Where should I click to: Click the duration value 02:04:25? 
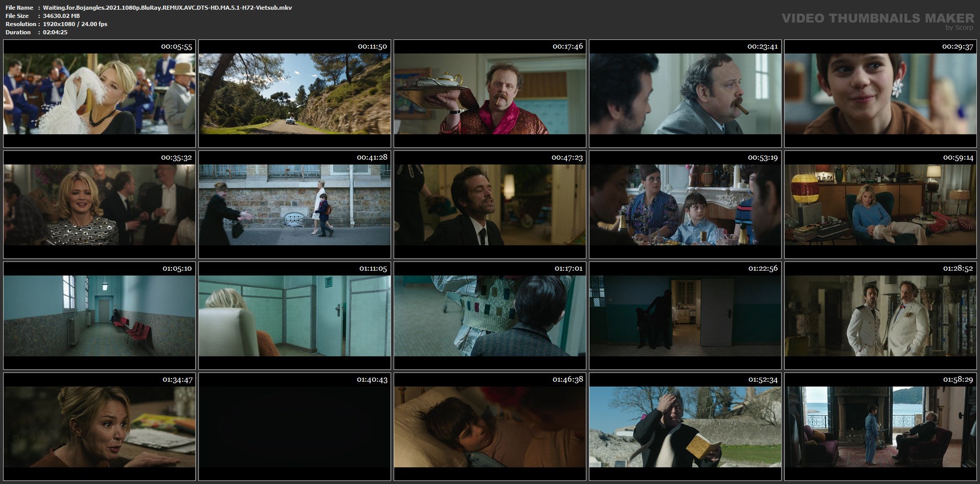pyautogui.click(x=55, y=32)
